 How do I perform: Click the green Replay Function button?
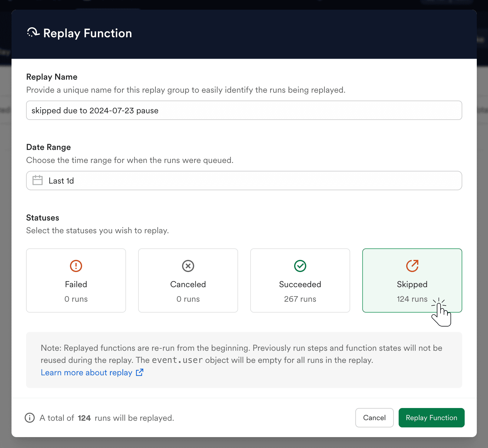(x=431, y=418)
